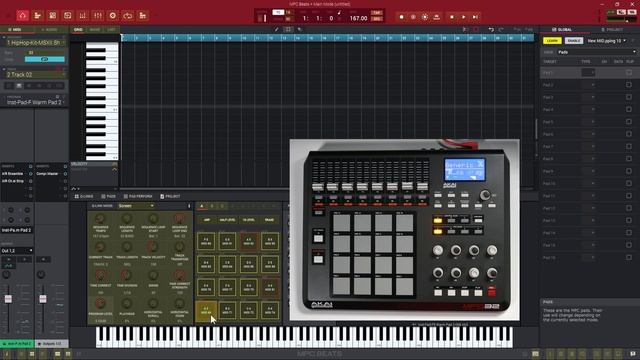Click the Play Start transport button
This screenshot has width=640, height=360.
(475, 17)
